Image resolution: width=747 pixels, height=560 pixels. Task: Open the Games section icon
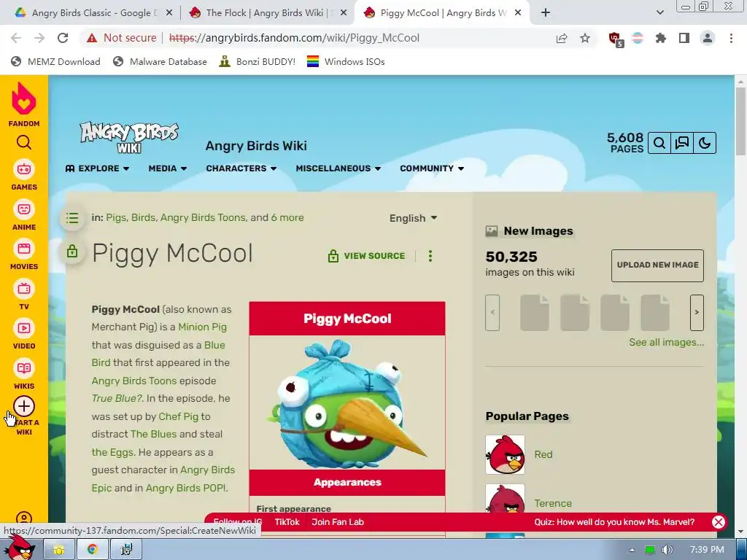coord(24,169)
